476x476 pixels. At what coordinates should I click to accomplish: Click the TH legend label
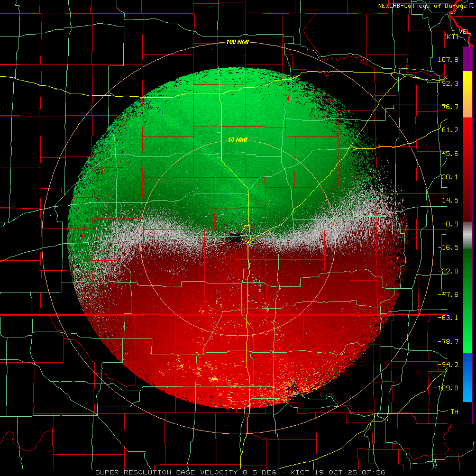coord(454,411)
